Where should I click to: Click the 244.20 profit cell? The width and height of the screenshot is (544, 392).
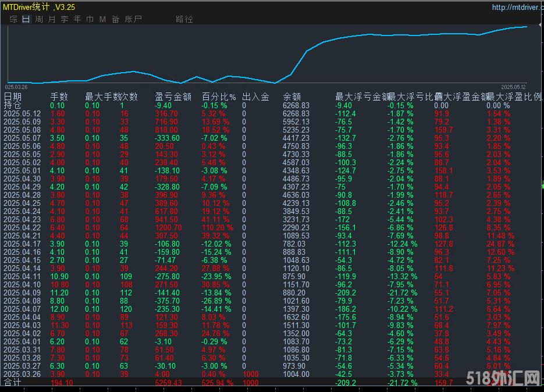166,269
